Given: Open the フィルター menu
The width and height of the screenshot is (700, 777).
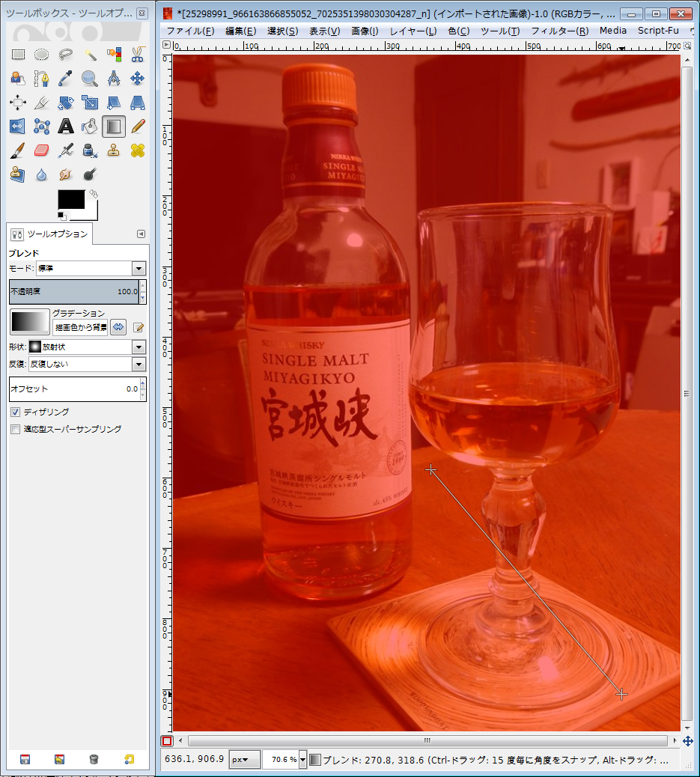Looking at the screenshot, I should [x=559, y=31].
